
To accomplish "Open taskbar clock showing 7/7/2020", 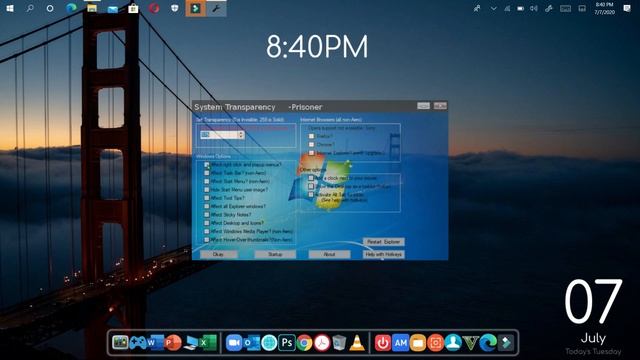I will pos(604,9).
